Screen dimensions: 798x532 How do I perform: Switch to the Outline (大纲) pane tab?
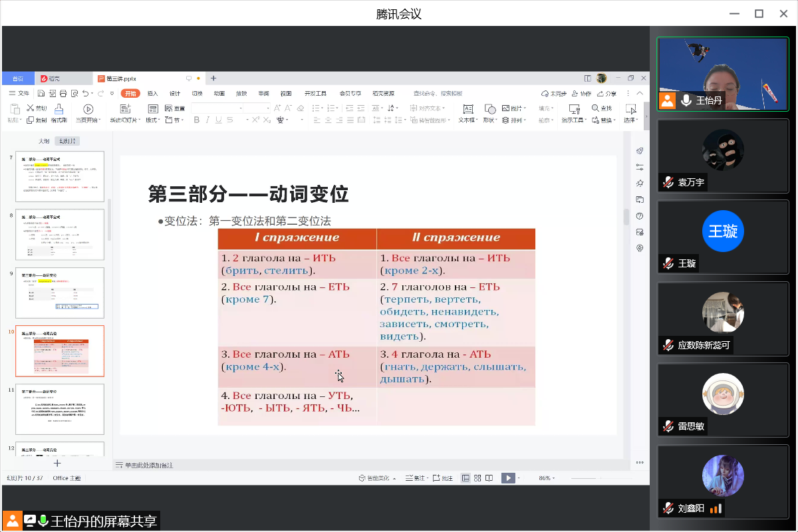(x=44, y=141)
